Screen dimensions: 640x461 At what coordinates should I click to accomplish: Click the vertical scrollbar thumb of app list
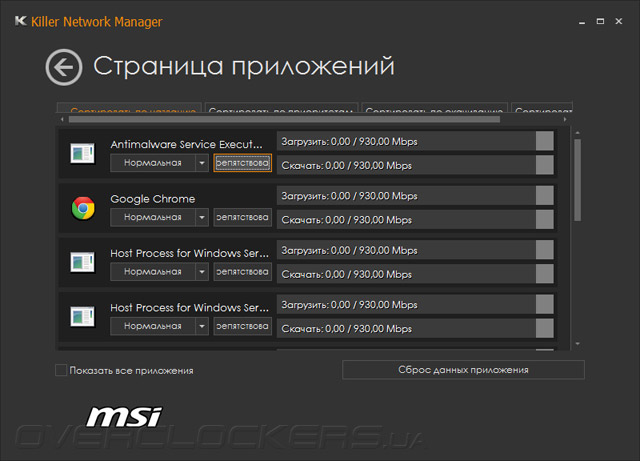[x=578, y=180]
